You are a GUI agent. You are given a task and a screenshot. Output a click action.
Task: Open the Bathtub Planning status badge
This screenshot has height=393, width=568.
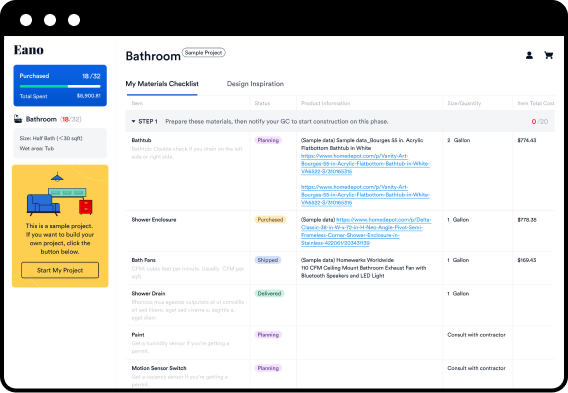[268, 140]
